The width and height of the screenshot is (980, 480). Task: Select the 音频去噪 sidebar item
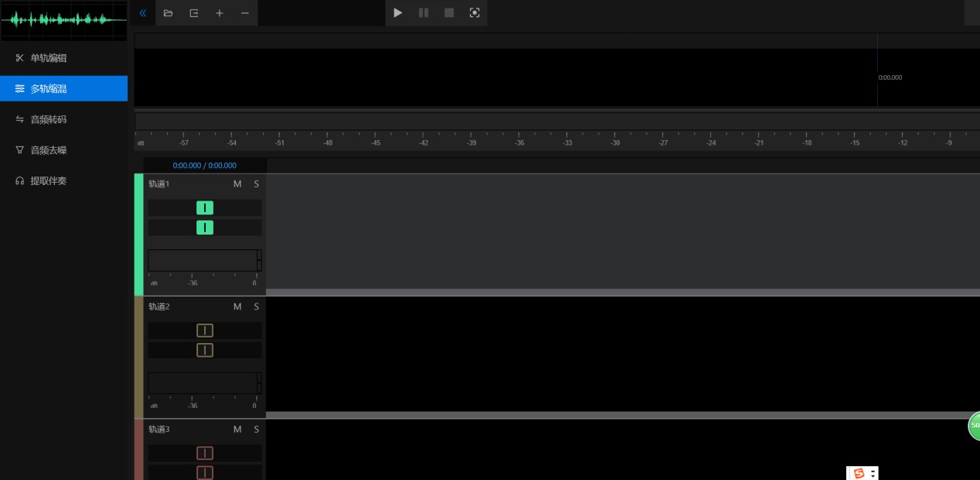[48, 150]
